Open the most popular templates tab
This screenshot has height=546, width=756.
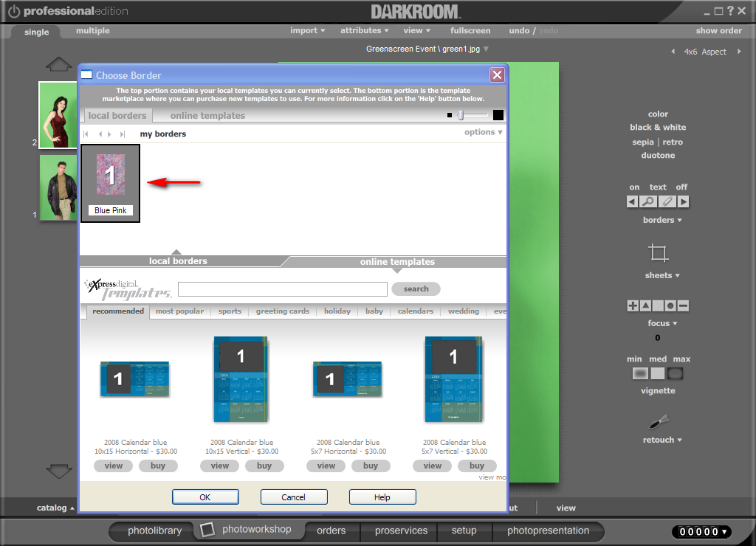point(180,311)
